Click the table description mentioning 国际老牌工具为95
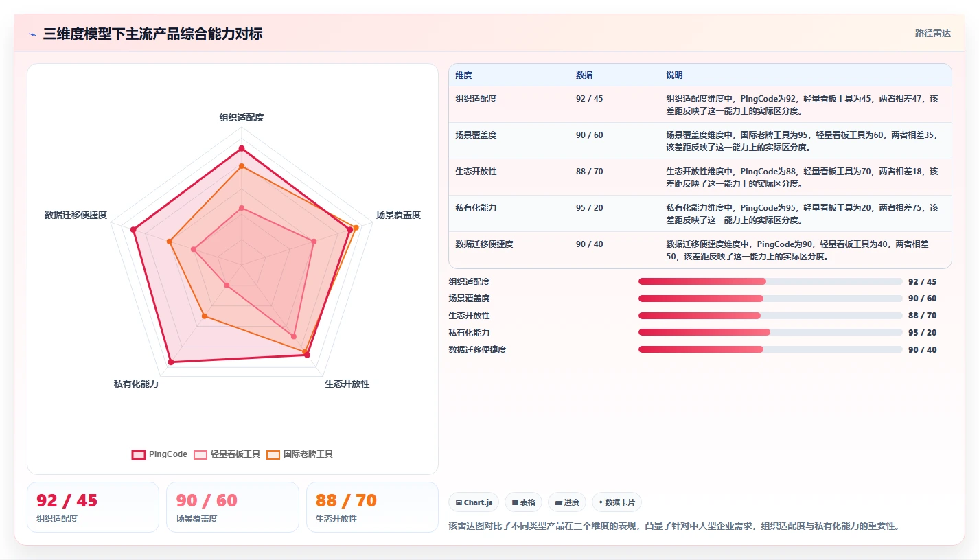The width and height of the screenshot is (979, 560). click(802, 141)
